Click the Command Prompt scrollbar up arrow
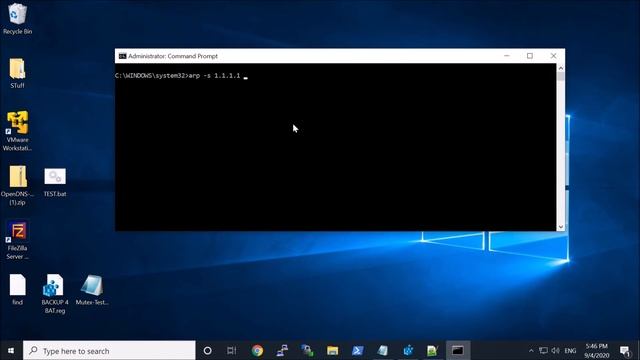Image resolution: width=640 pixels, height=360 pixels. [x=560, y=68]
